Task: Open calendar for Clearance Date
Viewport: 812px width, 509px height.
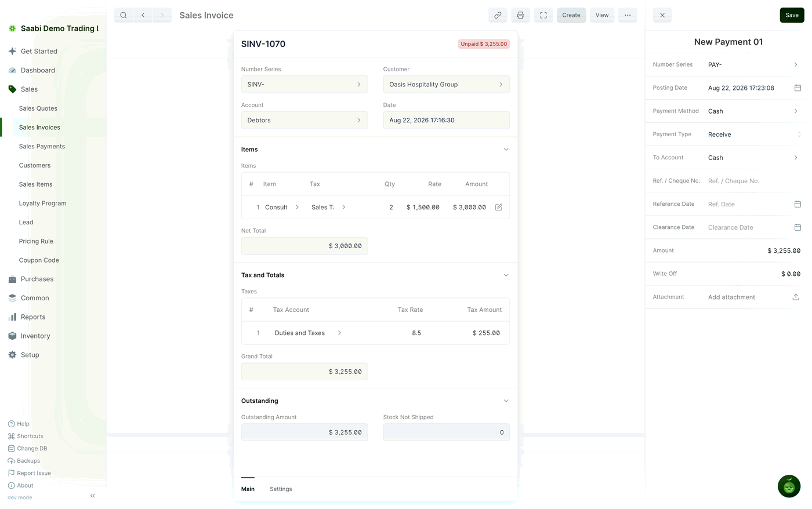Action: tap(797, 227)
